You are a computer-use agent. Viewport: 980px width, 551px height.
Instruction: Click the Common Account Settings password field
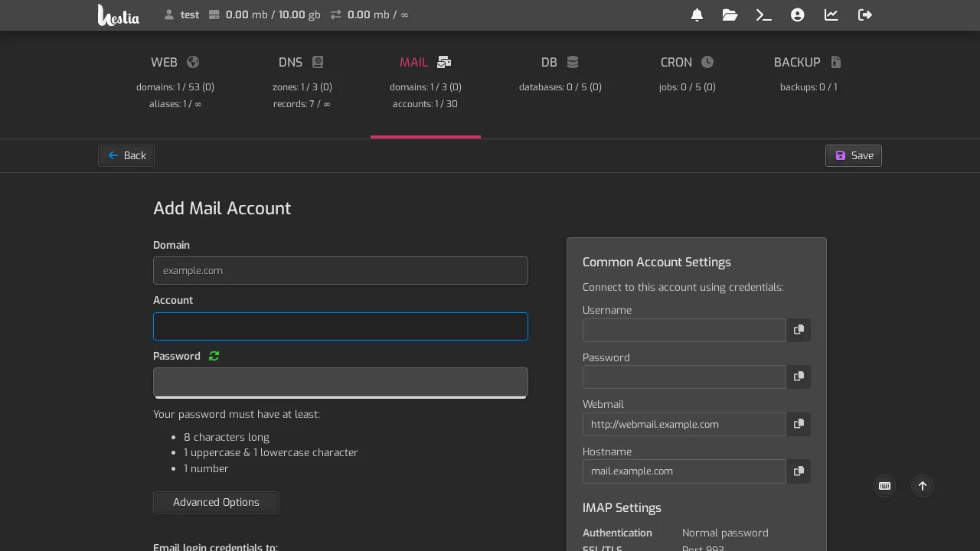pyautogui.click(x=684, y=377)
